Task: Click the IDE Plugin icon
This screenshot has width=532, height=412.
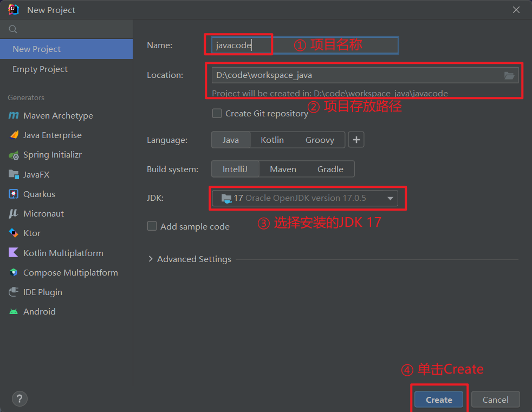Action: (13, 292)
